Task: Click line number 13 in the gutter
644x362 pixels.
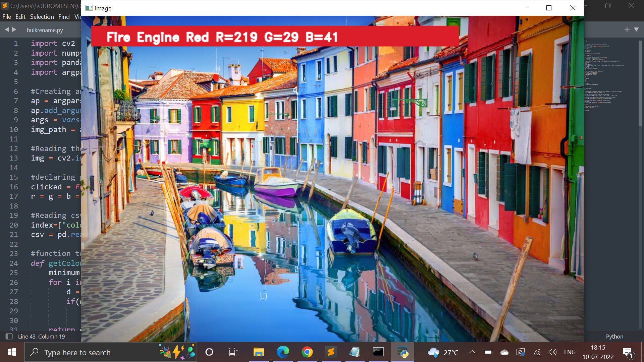Action: click(14, 158)
